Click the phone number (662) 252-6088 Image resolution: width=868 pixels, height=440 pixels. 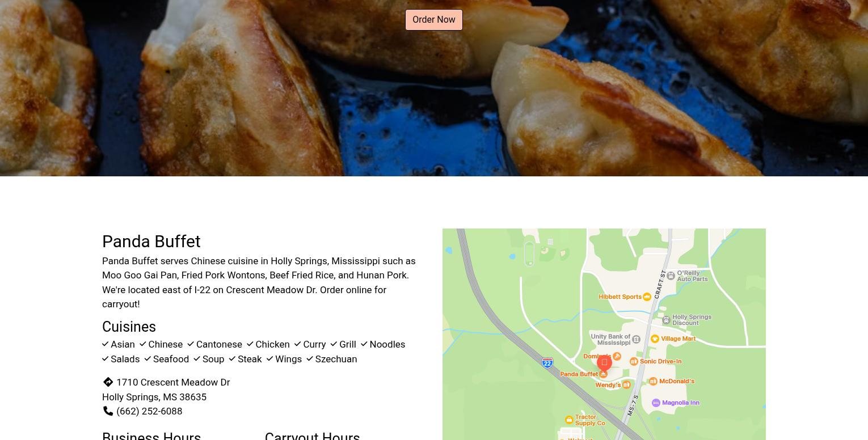point(149,411)
